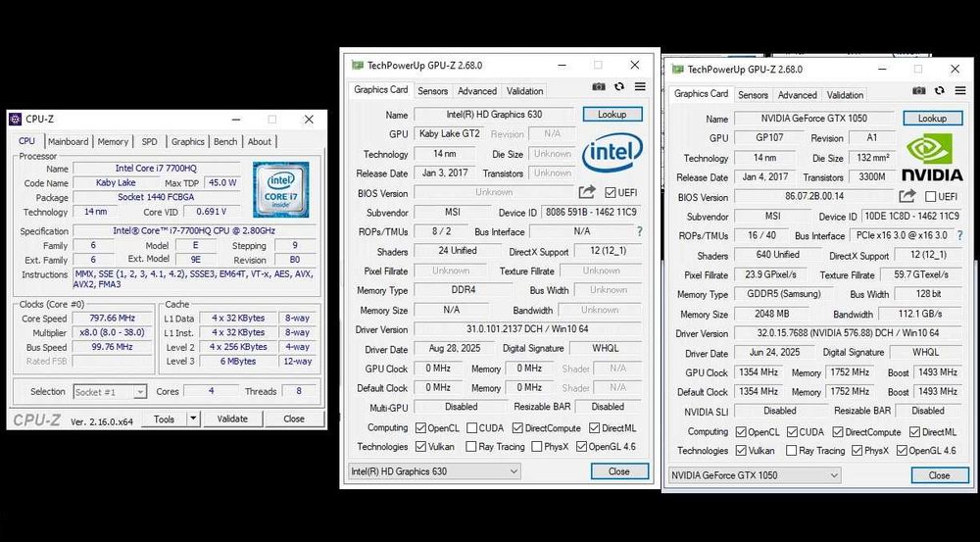Toggle OpenGL 4.6 checkbox in Intel GPU-Z
The width and height of the screenshot is (980, 542).
coord(581,447)
